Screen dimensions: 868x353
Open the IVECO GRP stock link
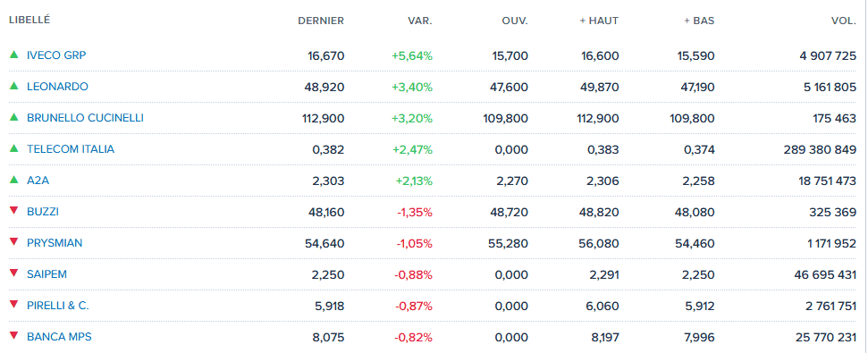[56, 55]
